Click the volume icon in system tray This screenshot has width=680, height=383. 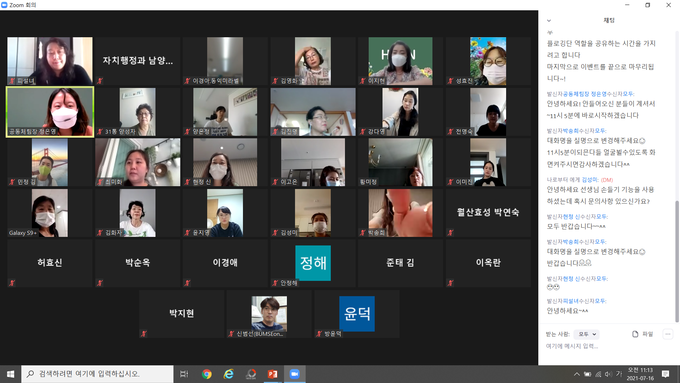pos(608,374)
